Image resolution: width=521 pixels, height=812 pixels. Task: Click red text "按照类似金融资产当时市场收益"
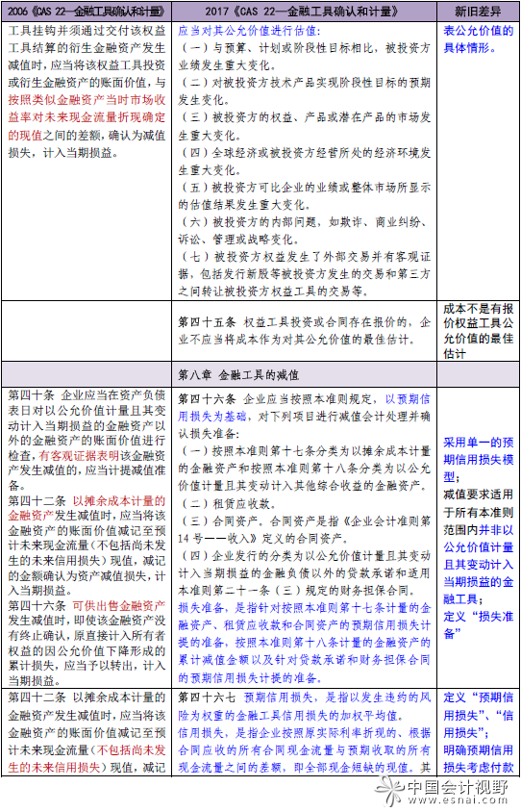87,117
